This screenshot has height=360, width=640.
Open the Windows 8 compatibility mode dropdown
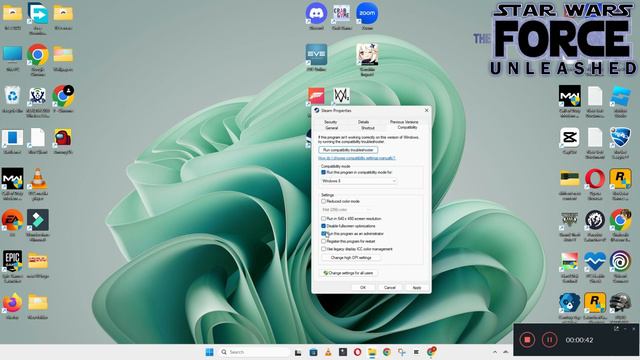359,181
